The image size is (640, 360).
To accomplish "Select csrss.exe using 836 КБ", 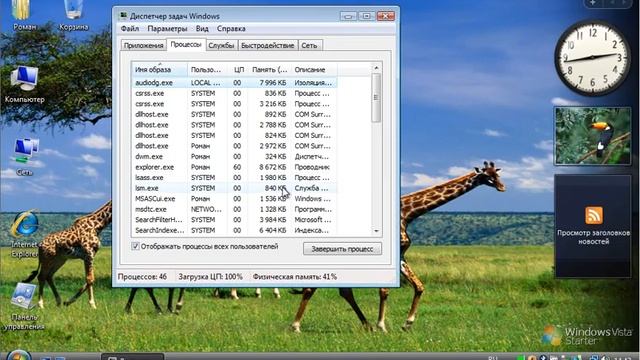I will [234, 93].
